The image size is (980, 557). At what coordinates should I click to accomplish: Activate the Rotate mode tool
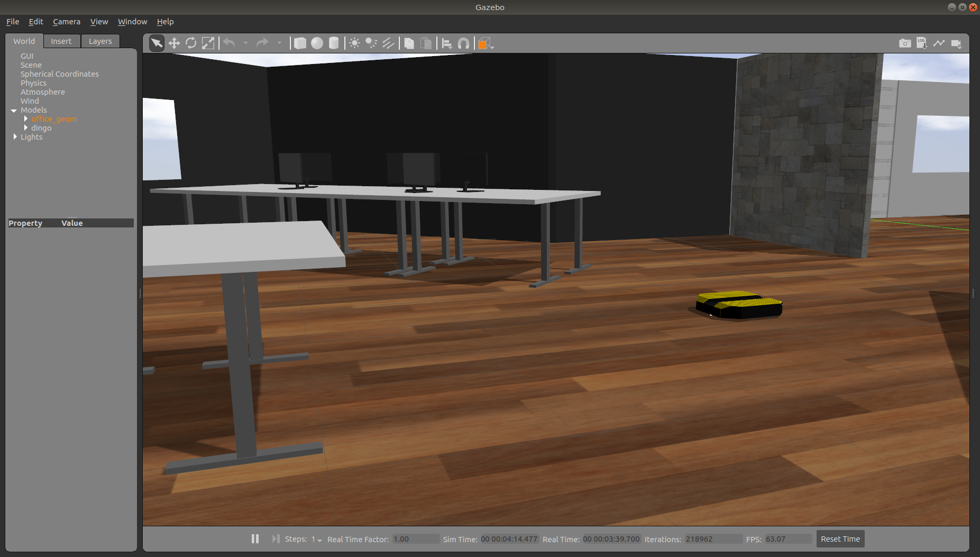191,43
